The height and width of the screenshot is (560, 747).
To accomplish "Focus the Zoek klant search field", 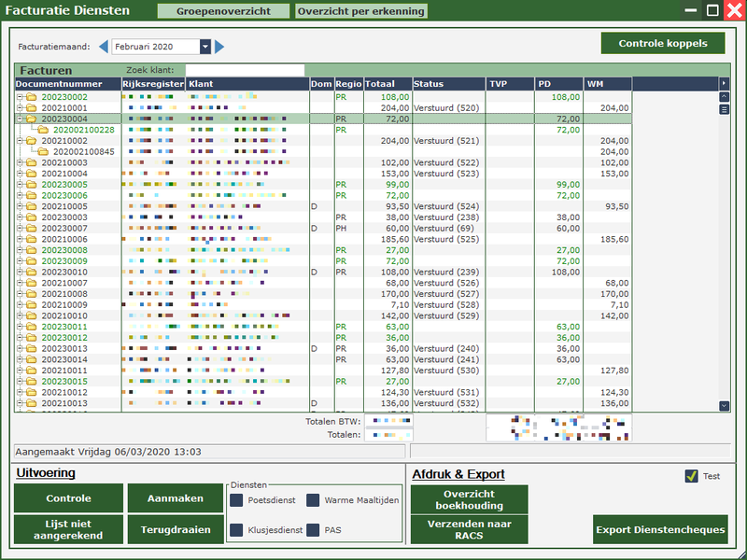I will (245, 70).
